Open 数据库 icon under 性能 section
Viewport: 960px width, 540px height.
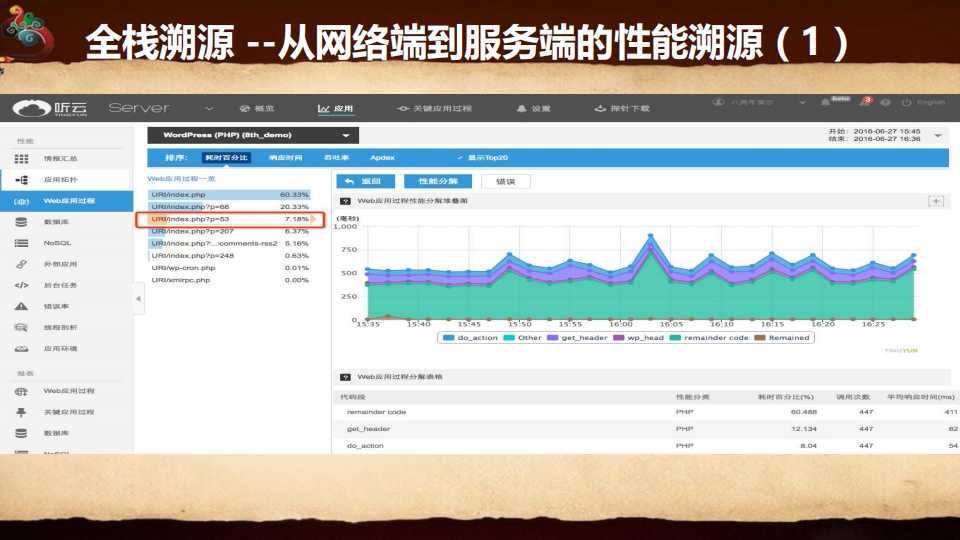click(x=21, y=222)
